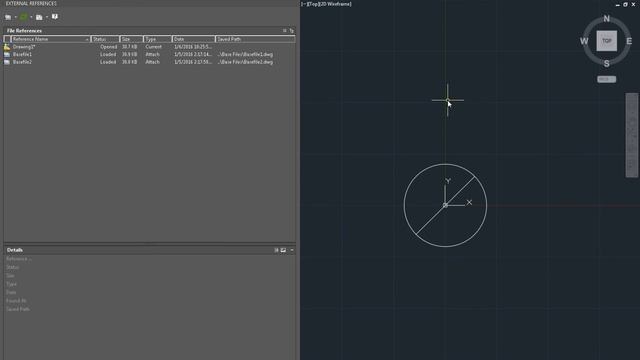The image size is (640, 360).
Task: Click the Opened status of Drawing2
Action: (x=109, y=47)
